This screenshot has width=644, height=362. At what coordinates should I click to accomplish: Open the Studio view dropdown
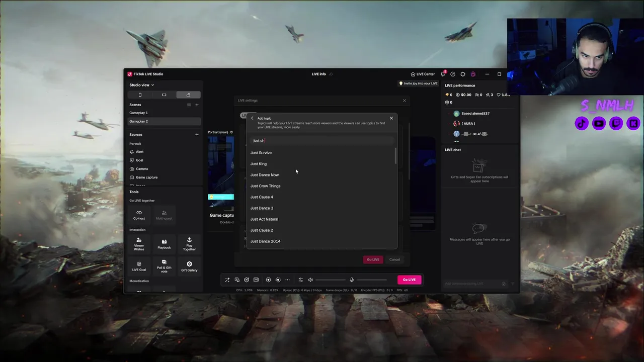141,85
